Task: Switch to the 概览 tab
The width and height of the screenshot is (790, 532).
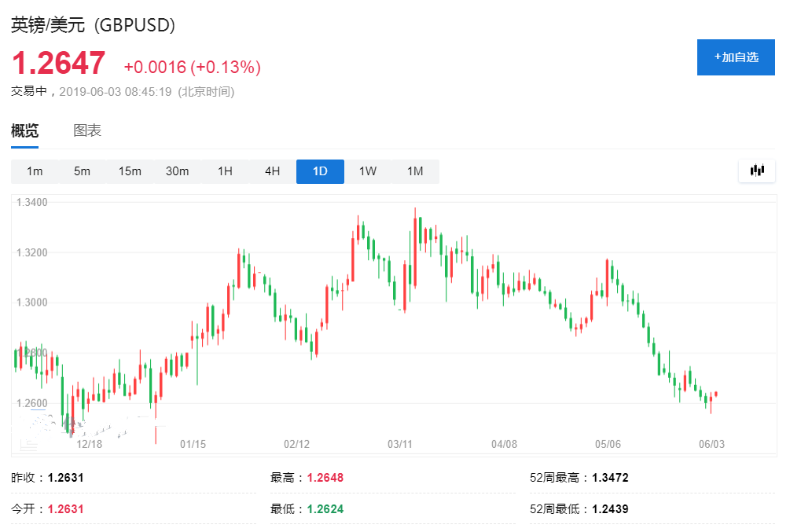Action: pos(24,131)
